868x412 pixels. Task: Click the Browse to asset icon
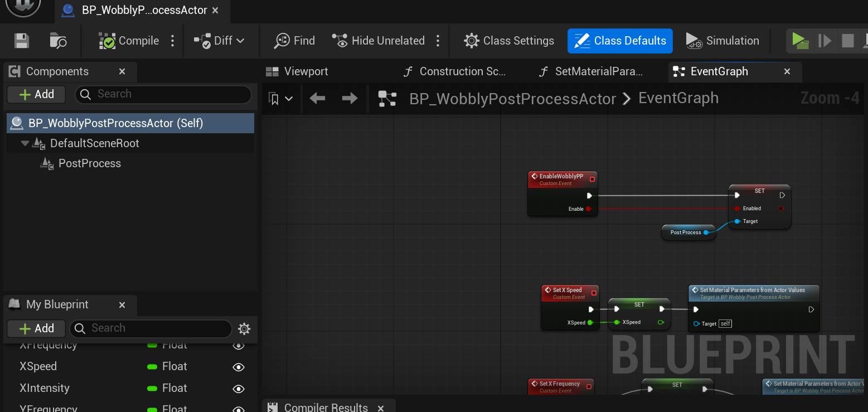(x=58, y=41)
